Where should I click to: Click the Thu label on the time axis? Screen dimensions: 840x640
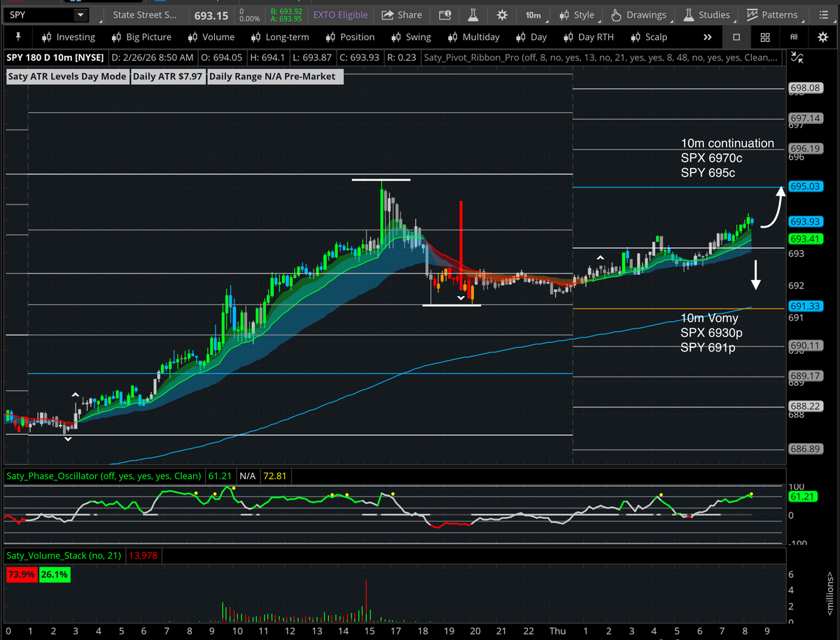tap(558, 631)
